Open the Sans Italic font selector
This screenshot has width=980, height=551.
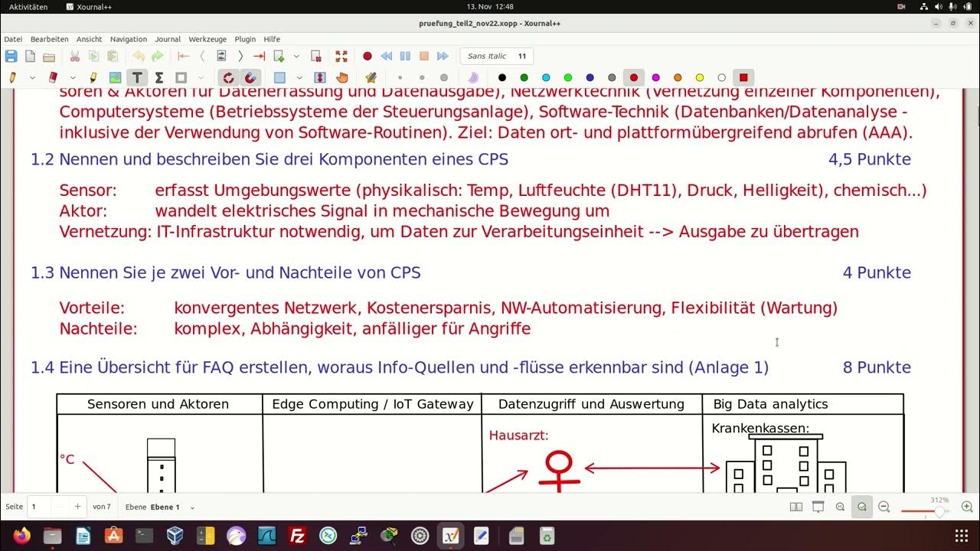pyautogui.click(x=497, y=56)
